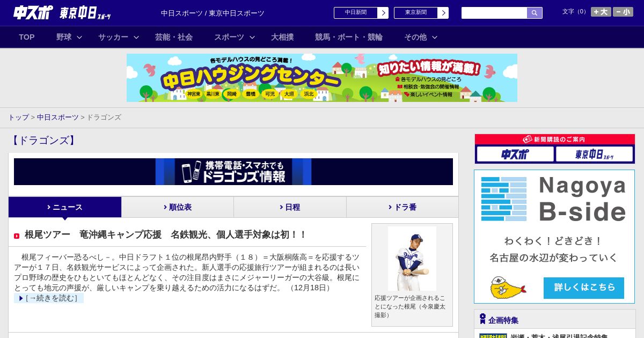This screenshot has width=644, height=338.
Task: Switch to the ドラ番 tab
Action: pos(402,207)
